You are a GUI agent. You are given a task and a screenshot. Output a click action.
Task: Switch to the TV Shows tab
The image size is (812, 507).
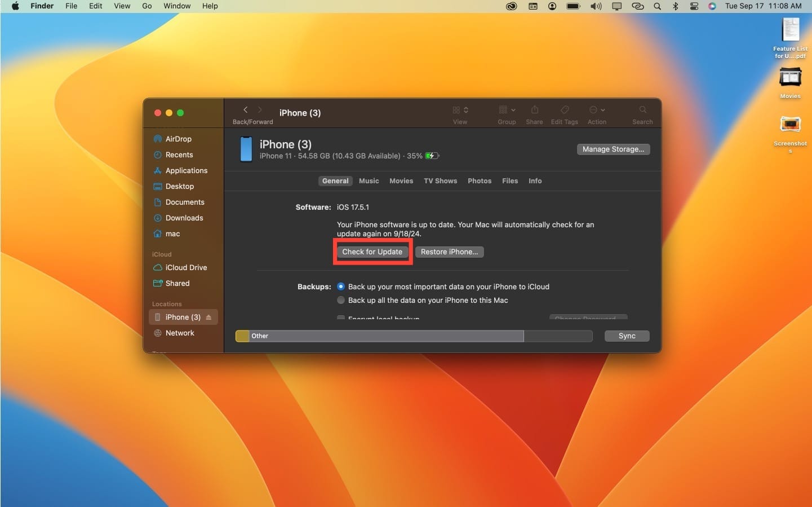(x=440, y=181)
